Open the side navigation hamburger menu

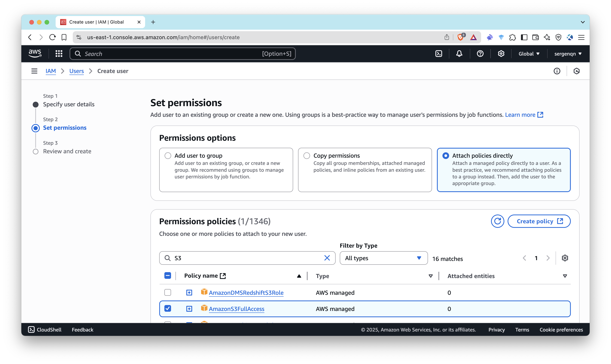point(34,71)
